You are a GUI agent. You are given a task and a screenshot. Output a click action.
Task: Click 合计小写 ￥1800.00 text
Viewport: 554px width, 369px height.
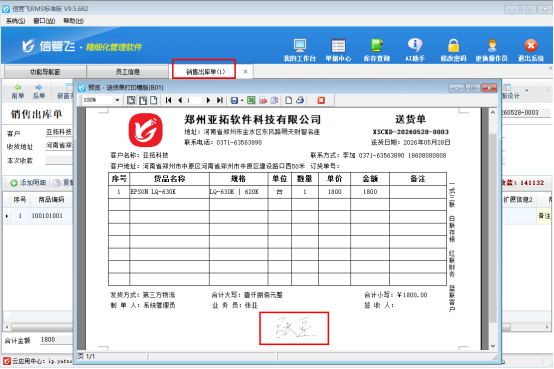tap(395, 295)
